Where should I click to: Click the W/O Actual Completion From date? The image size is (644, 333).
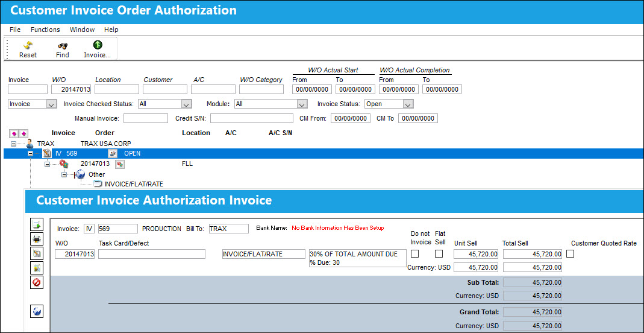click(399, 89)
